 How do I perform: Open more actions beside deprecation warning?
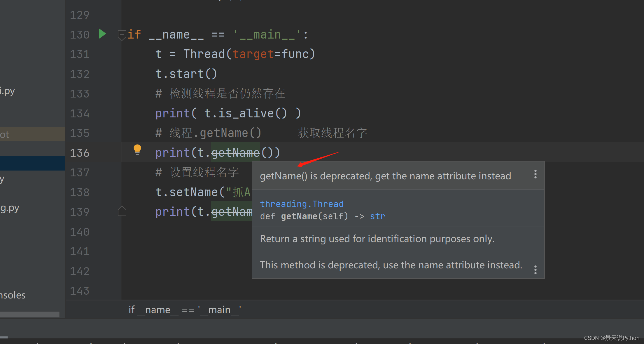pos(535,174)
